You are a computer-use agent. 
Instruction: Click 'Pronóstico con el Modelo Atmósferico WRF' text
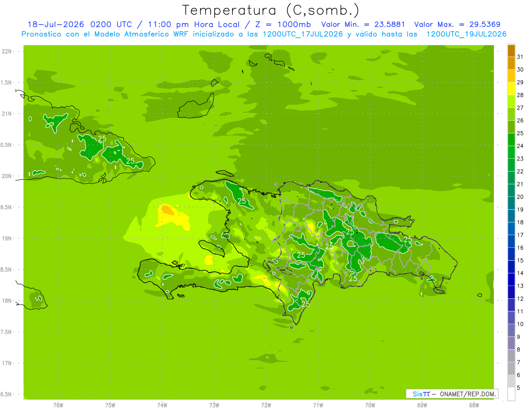click(106, 34)
